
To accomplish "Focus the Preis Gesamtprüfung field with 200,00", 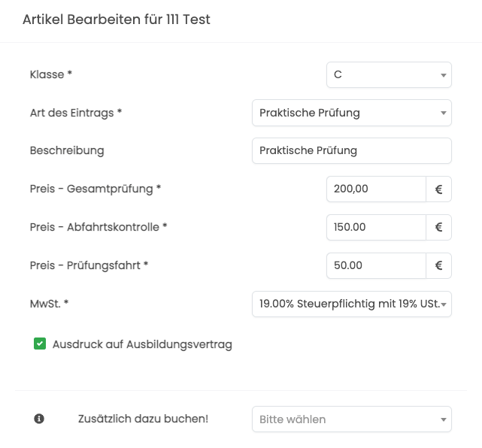I will tap(376, 189).
